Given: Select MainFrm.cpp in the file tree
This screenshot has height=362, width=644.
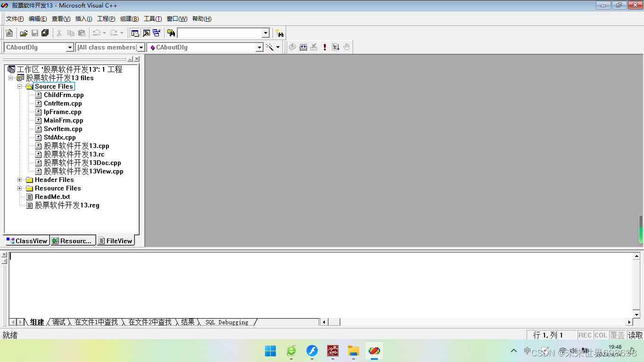Looking at the screenshot, I should click(64, 120).
